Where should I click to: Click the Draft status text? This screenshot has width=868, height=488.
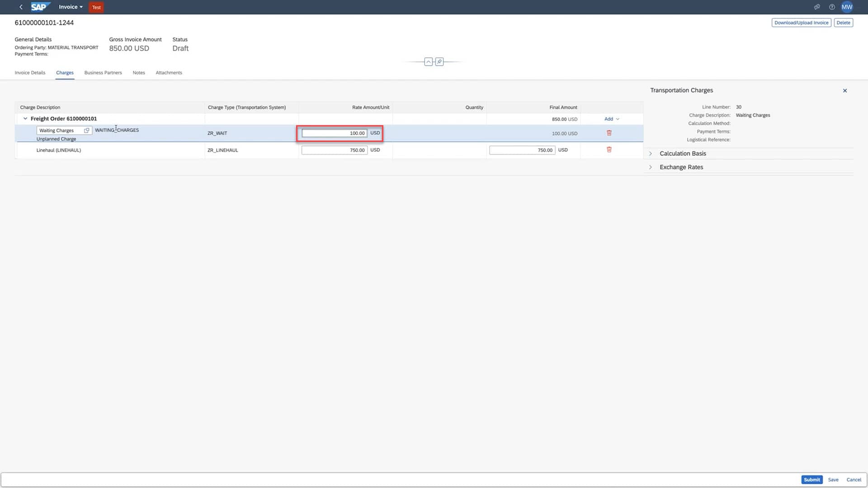[180, 48]
